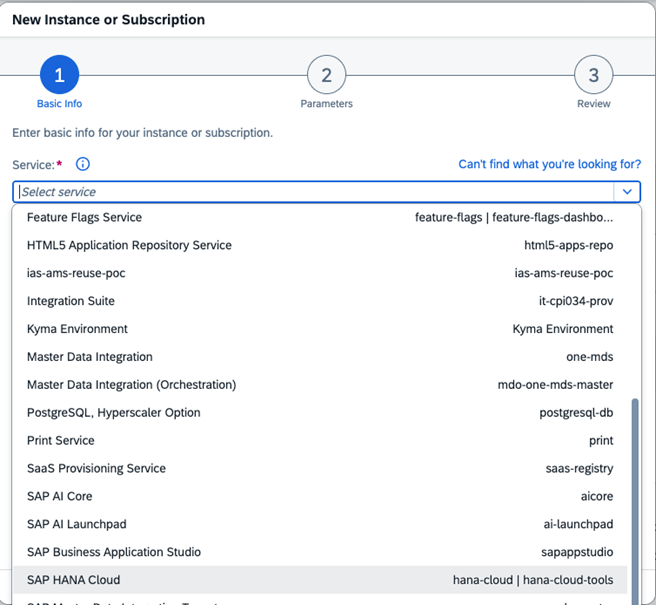
Task: Click the Select service input field
Action: coord(310,191)
